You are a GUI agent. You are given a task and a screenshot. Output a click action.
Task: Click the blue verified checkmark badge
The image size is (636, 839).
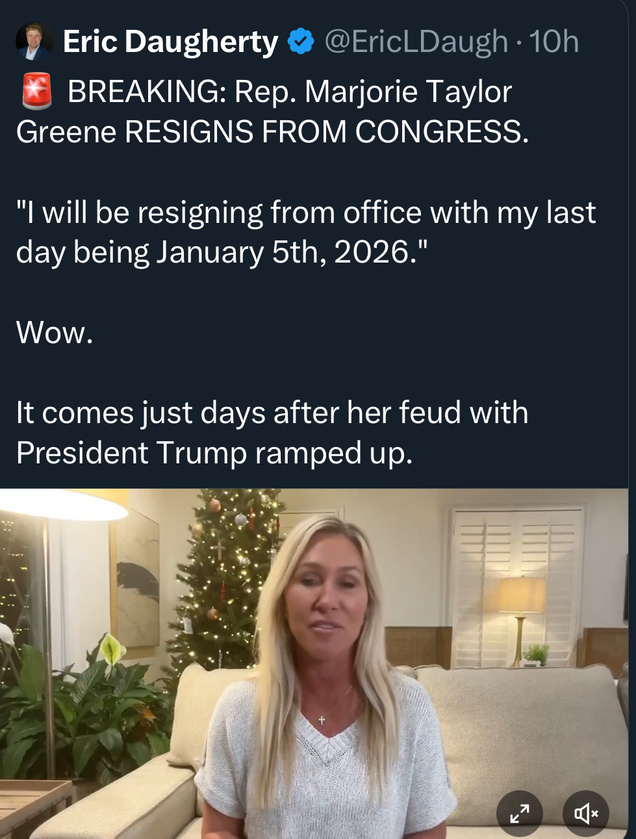click(x=299, y=42)
